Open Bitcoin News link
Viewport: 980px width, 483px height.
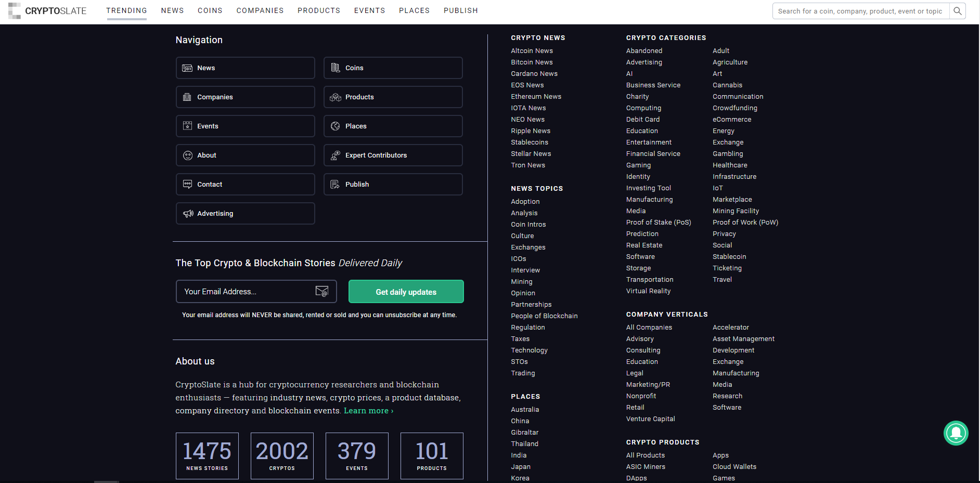pos(532,62)
